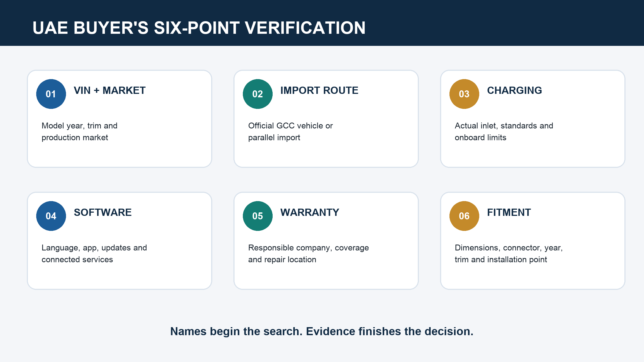Select the 'Language, app, updates' description
The height and width of the screenshot is (362, 644).
94,253
